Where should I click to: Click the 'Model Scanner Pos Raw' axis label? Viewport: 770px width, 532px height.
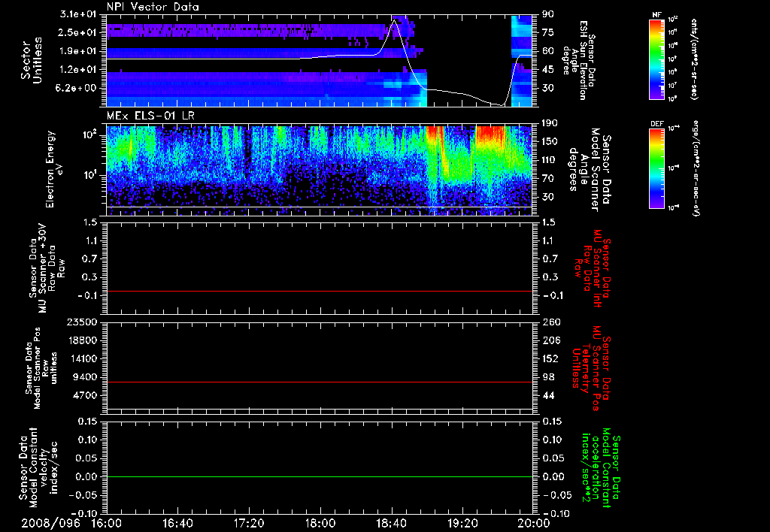tap(41, 368)
